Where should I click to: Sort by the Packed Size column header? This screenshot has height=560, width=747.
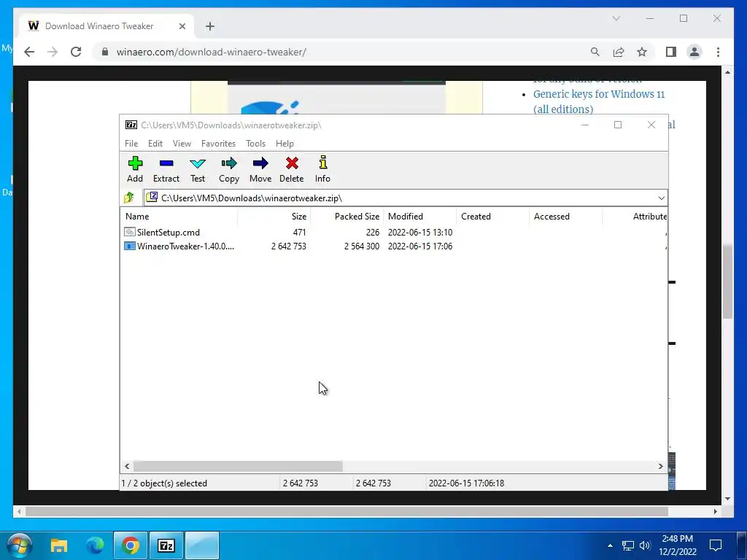coord(347,216)
